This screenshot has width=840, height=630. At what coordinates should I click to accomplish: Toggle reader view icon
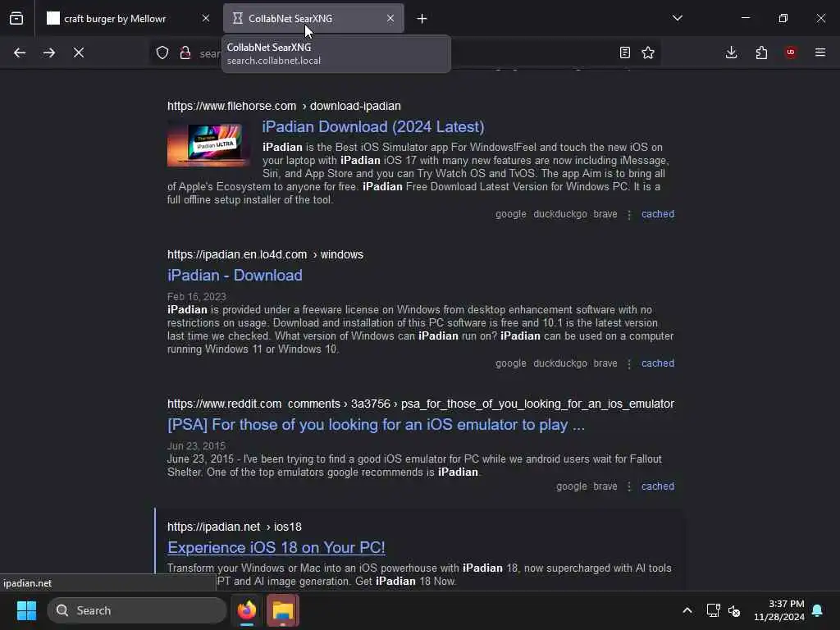(624, 52)
